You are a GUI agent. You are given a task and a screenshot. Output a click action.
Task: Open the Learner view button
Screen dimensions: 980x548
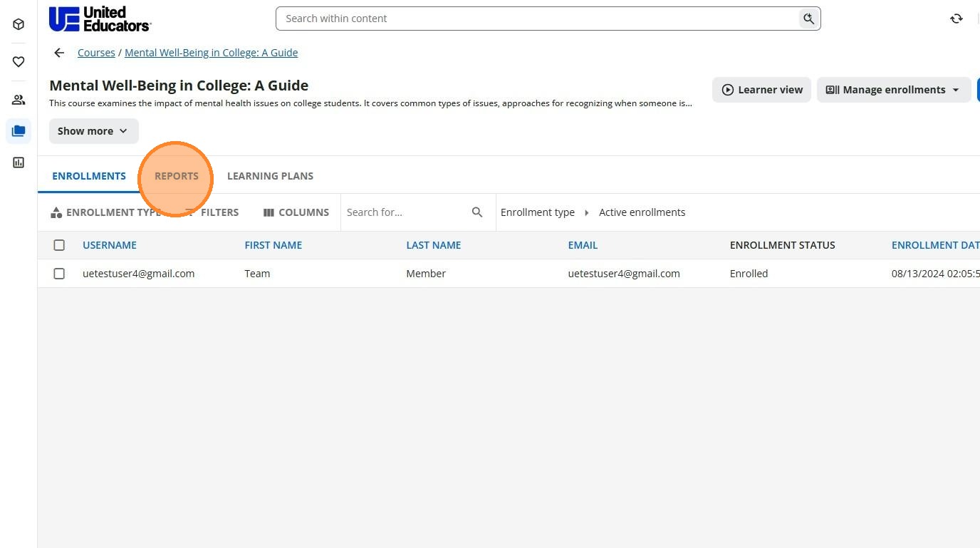tap(761, 90)
